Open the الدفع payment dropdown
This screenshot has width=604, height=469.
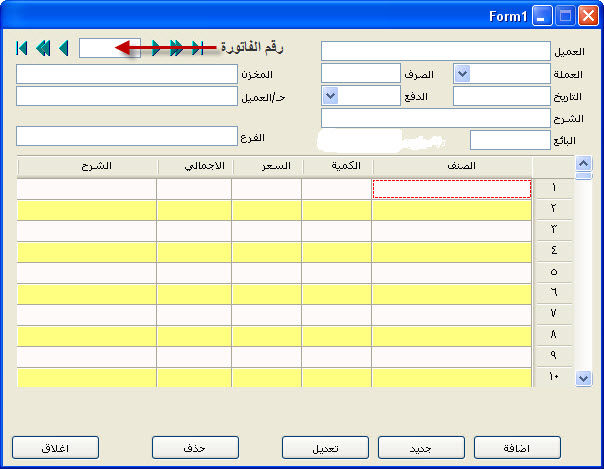[x=331, y=95]
